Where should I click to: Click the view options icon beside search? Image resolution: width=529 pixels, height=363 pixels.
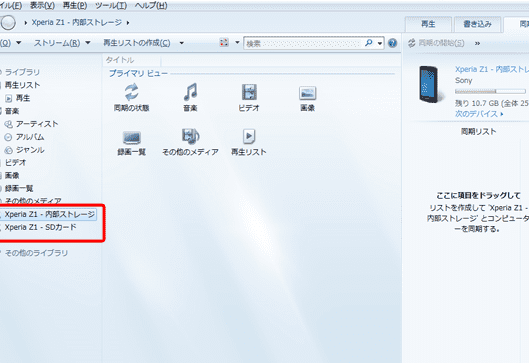click(224, 43)
